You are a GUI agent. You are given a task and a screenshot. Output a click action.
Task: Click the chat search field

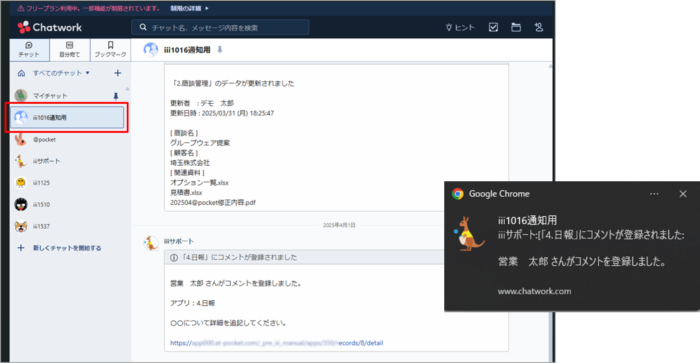coord(220,27)
